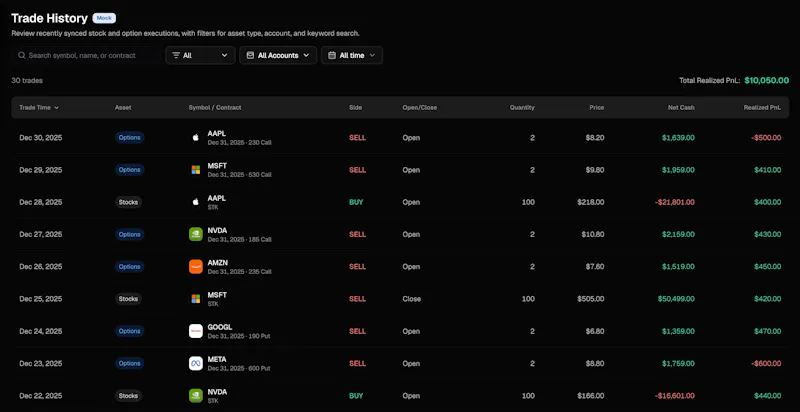Click SELL in Dec 25 MSFT row
The height and width of the screenshot is (412, 800).
(357, 299)
